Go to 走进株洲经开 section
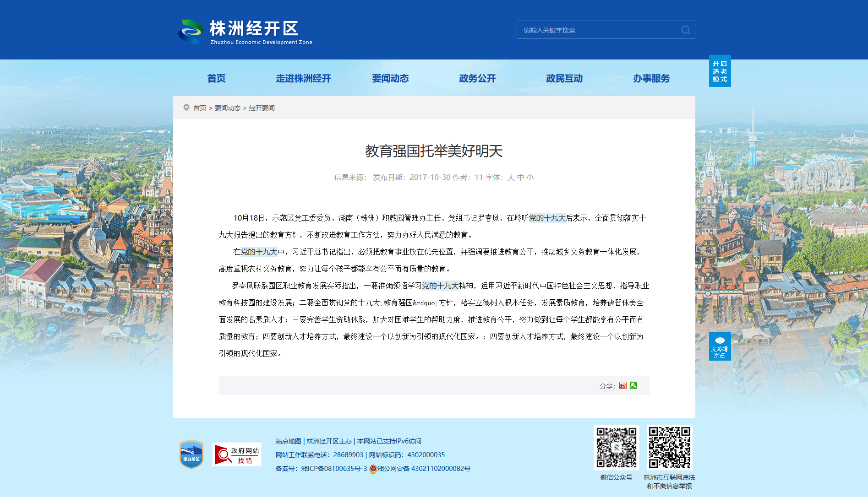868x497 pixels. [303, 78]
